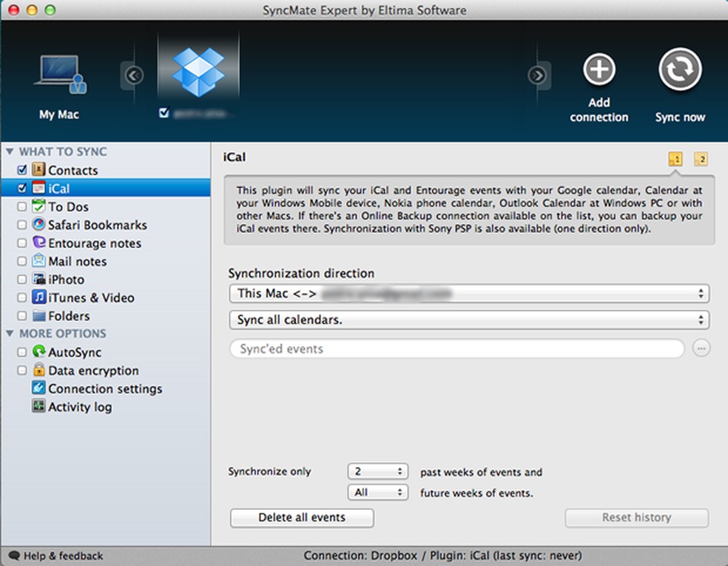Viewport: 728px width, 566px height.
Task: Click the Delete all events button
Action: pyautogui.click(x=301, y=518)
